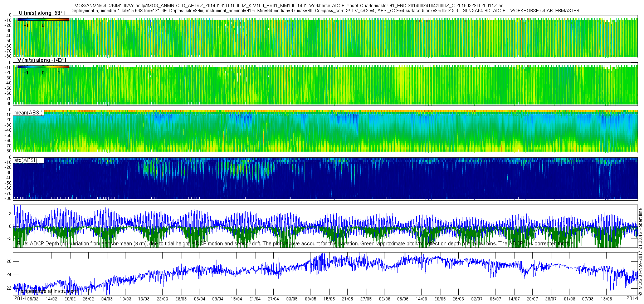Click the 2014 year label before 08/02
Viewport: 644px width, 304px height.
[x=20, y=298]
